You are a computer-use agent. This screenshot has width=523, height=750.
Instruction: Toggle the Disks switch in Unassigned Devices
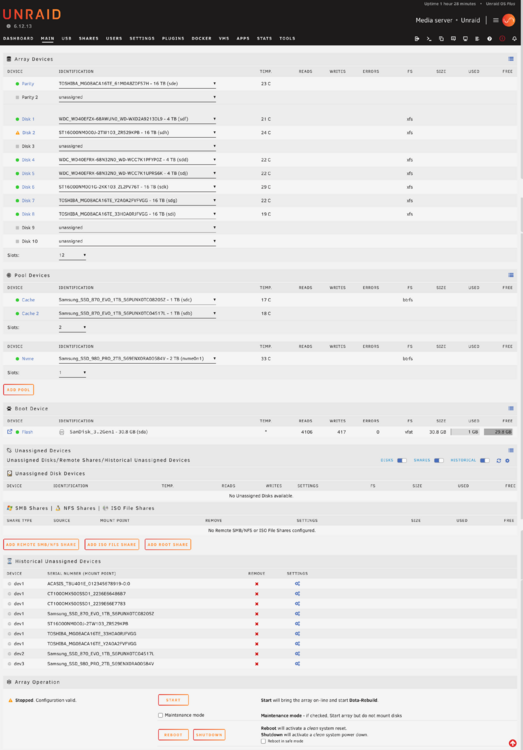tap(402, 461)
